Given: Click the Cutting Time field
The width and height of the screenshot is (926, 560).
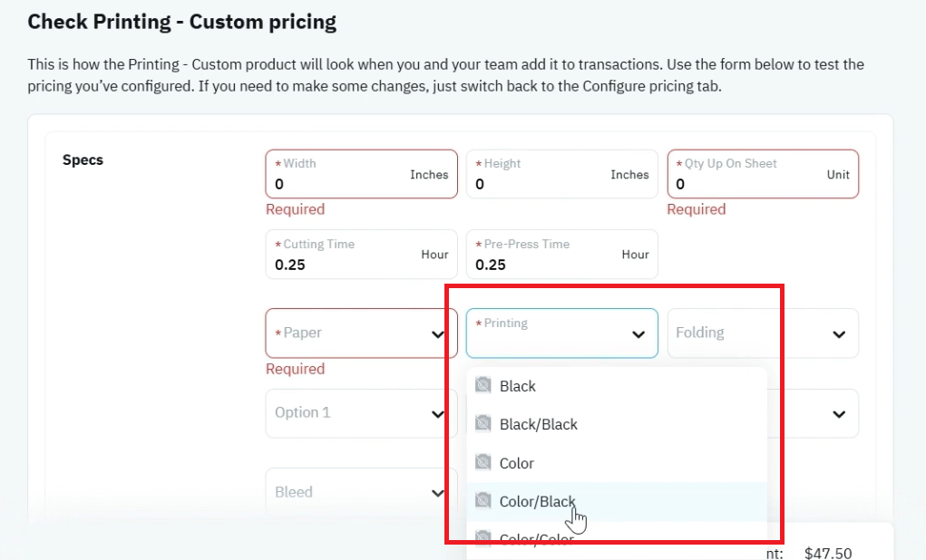Looking at the screenshot, I should pyautogui.click(x=362, y=255).
